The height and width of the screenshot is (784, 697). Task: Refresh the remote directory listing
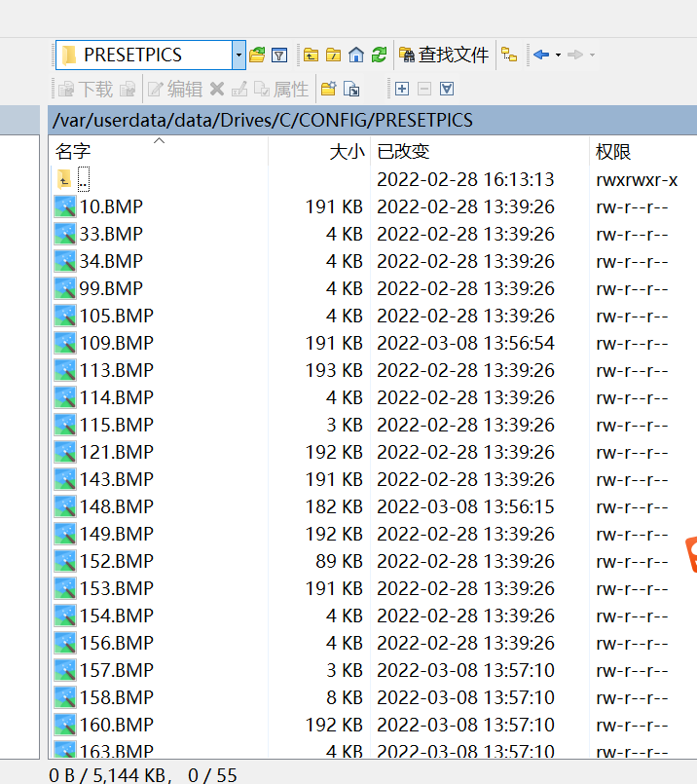pos(379,56)
